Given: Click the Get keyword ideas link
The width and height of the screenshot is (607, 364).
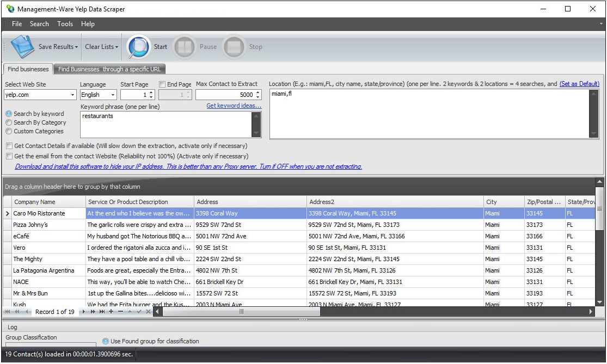Looking at the screenshot, I should (234, 106).
